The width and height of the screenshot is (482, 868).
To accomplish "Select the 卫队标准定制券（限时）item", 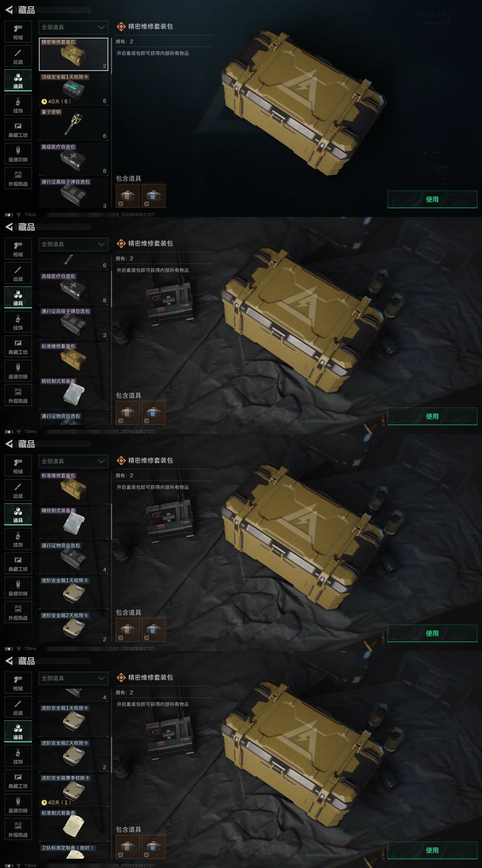I will pos(74,851).
